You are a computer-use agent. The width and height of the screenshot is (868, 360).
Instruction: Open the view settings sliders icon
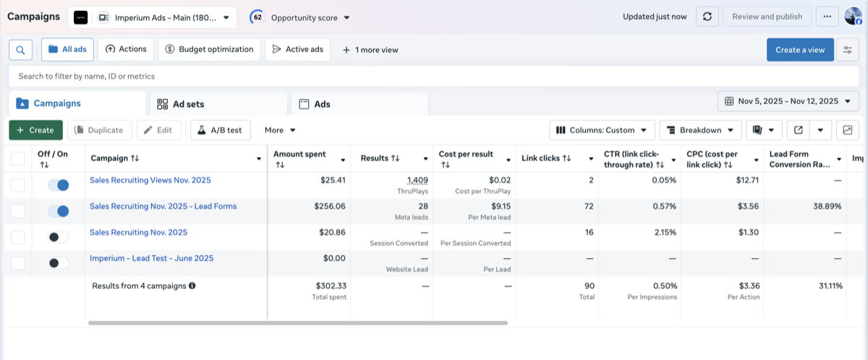(x=847, y=50)
